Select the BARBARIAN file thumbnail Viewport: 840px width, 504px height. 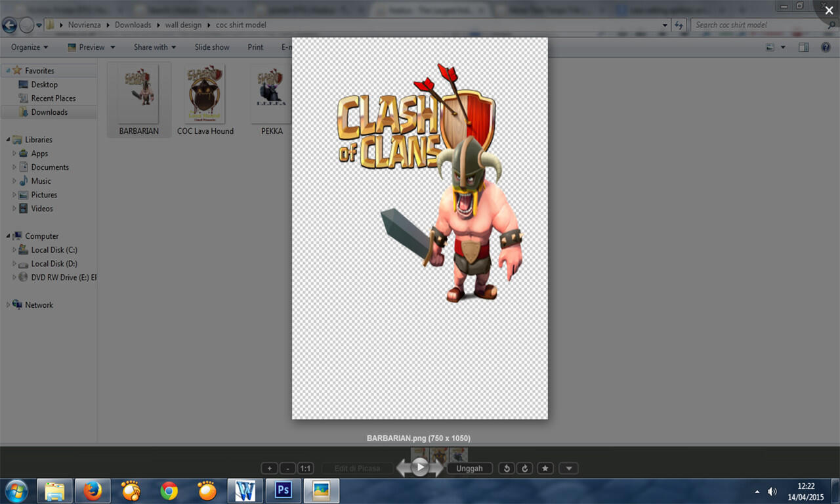(x=139, y=99)
